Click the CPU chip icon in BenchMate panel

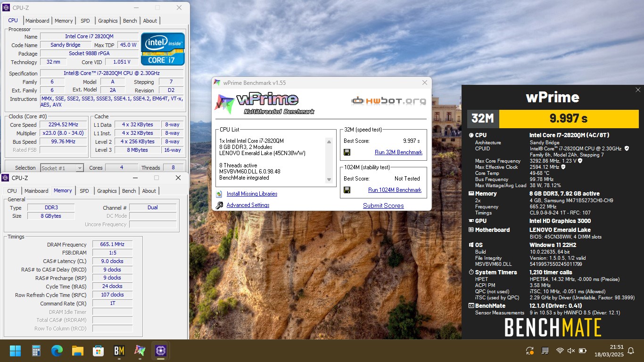(x=471, y=135)
